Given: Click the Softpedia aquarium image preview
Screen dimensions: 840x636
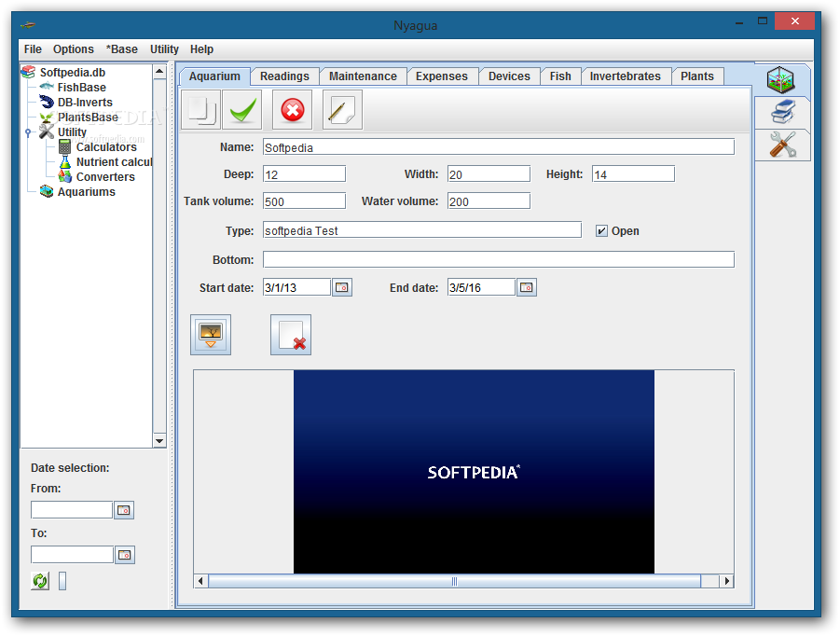Looking at the screenshot, I should (474, 472).
